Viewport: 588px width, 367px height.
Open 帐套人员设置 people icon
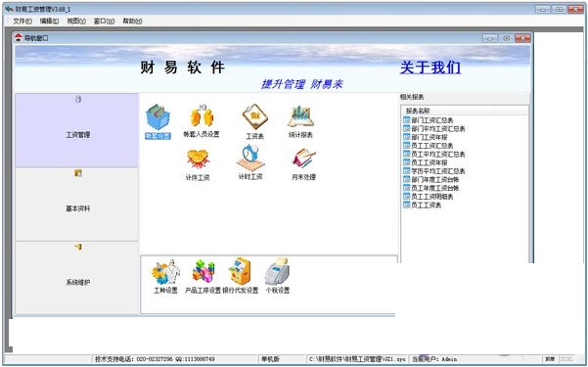pyautogui.click(x=202, y=115)
